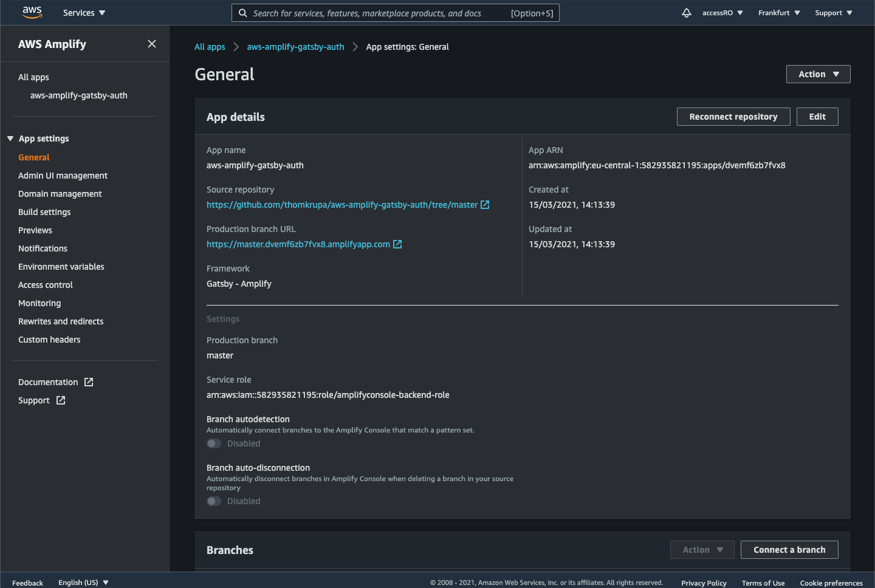Click the Edit button in App details

pyautogui.click(x=817, y=117)
